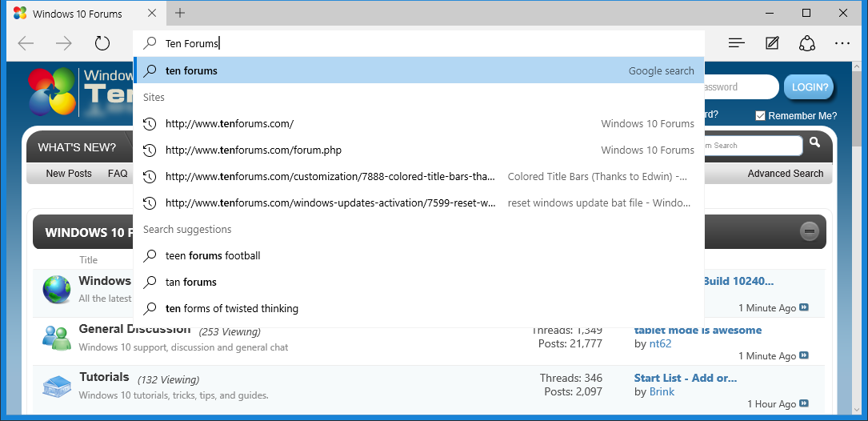Image resolution: width=868 pixels, height=421 pixels.
Task: Open the Hub reading list icon
Action: tap(736, 43)
